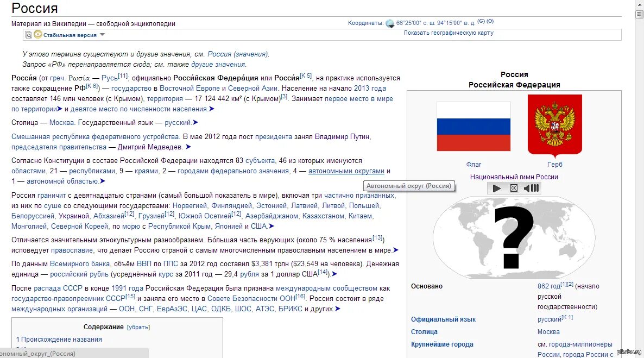Screen dimensions: 644x358
Task: Click arrow after численности населения
Action: 212,109
